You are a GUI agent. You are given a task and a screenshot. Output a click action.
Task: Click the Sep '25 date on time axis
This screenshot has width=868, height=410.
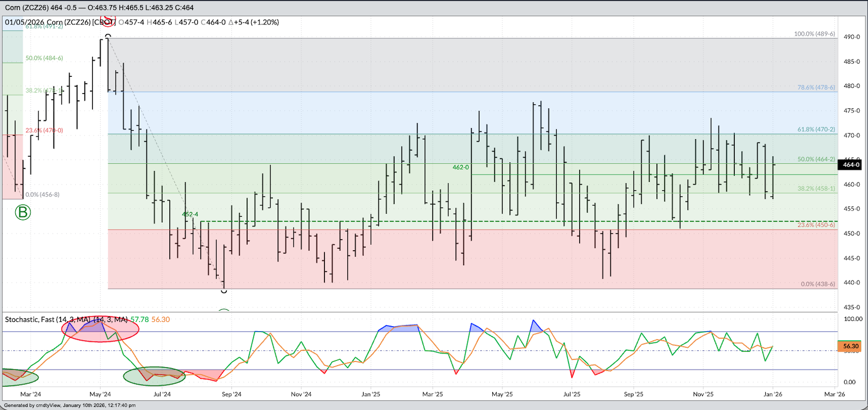point(634,394)
